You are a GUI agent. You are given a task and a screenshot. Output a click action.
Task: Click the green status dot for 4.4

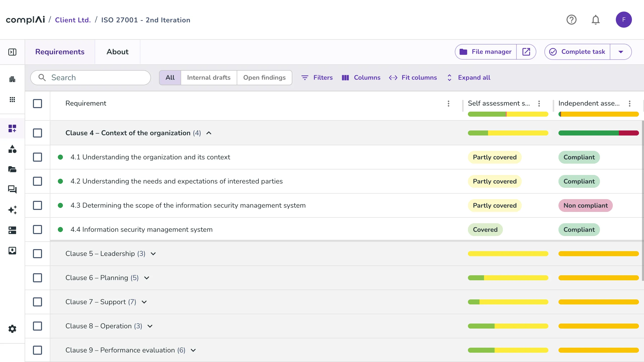click(60, 230)
